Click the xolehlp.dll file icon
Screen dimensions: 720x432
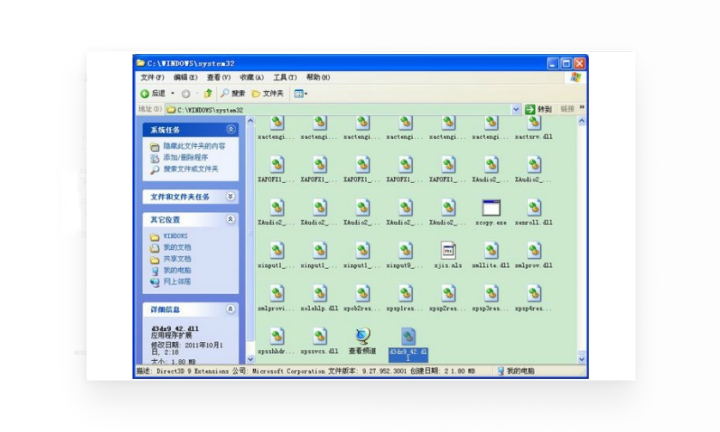point(319,293)
